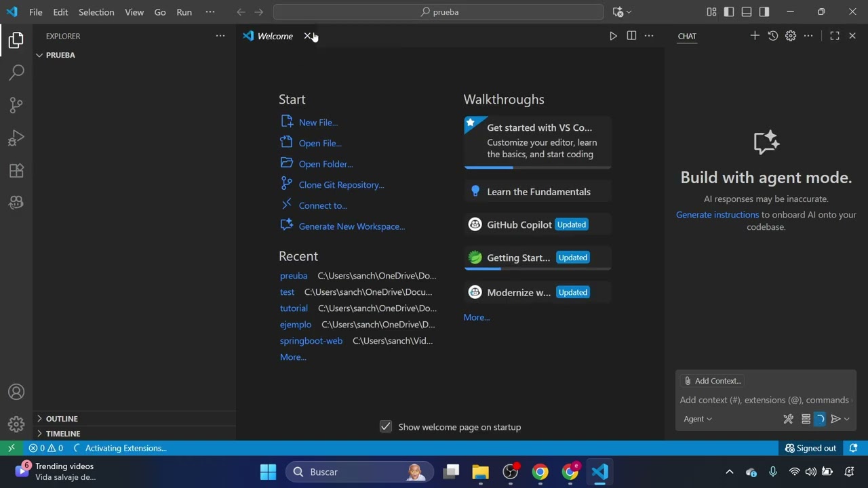
Task: Configure chat tools with the wrench icon
Action: 788,419
